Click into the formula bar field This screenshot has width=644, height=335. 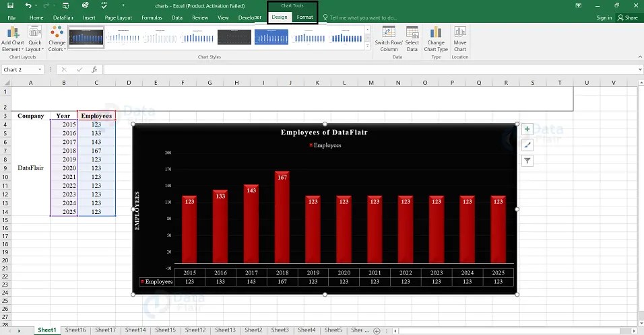370,70
